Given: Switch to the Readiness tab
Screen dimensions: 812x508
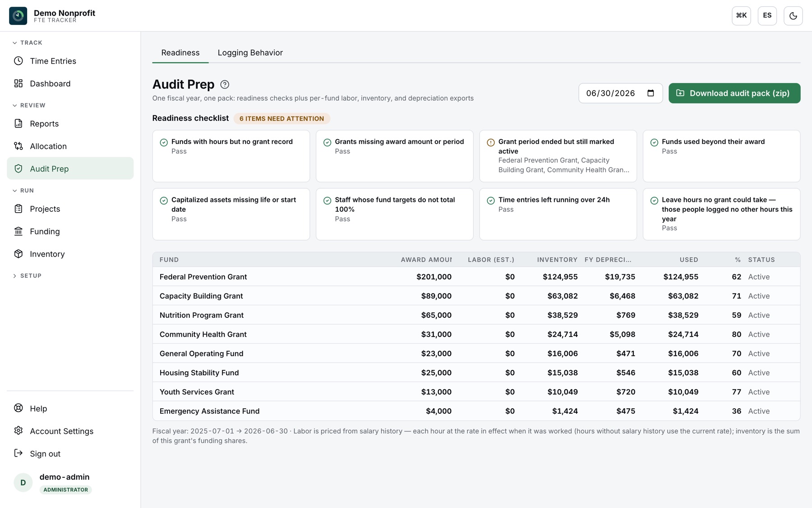Looking at the screenshot, I should point(180,53).
